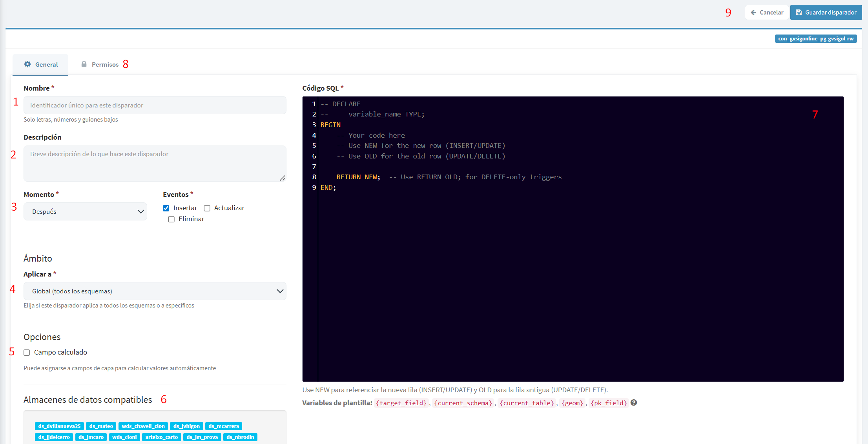Save the trigger with Guardar disparador
Screen dimensions: 868x444
826,12
